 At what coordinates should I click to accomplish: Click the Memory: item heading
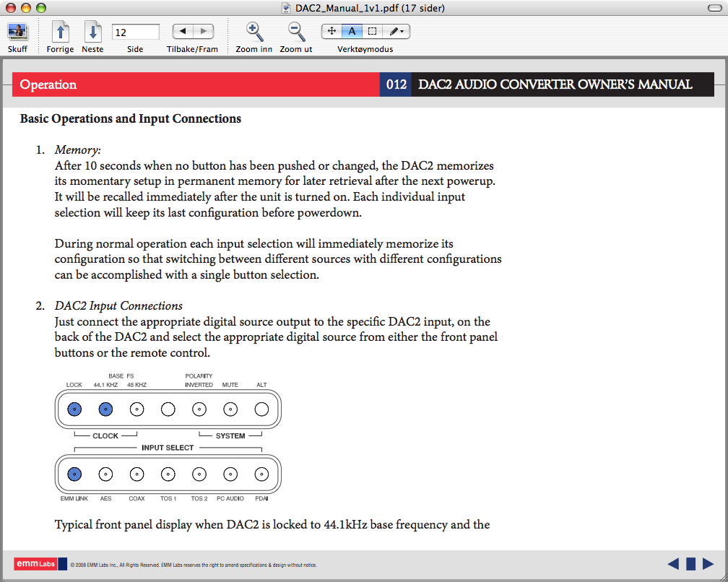pos(77,150)
